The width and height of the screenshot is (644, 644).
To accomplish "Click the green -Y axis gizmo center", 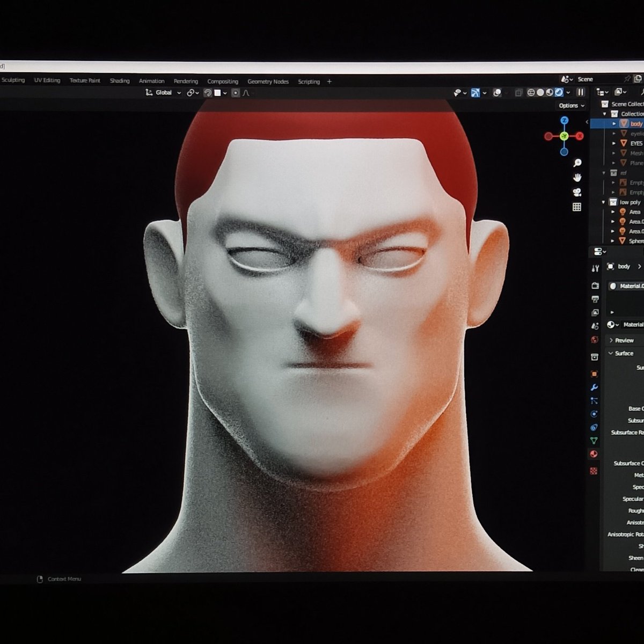I will point(564,136).
